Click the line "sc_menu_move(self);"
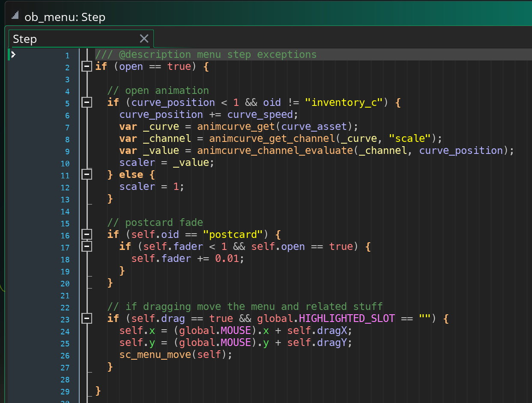Screen dimensions: 532x403 tap(176, 355)
